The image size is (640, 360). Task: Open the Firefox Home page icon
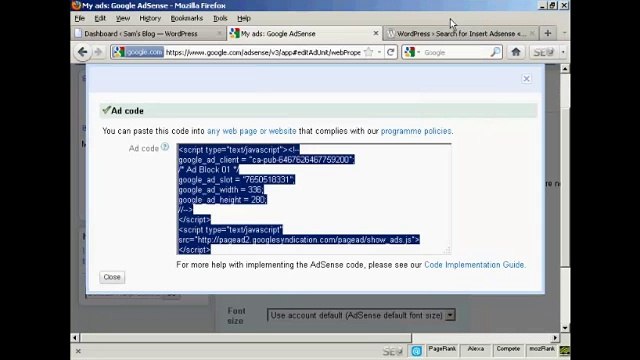516,52
